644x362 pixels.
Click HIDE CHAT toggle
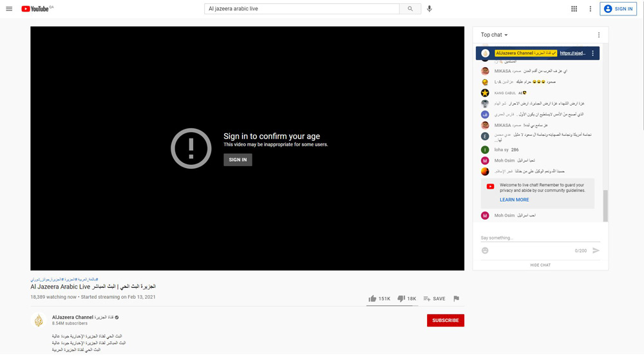tap(540, 265)
